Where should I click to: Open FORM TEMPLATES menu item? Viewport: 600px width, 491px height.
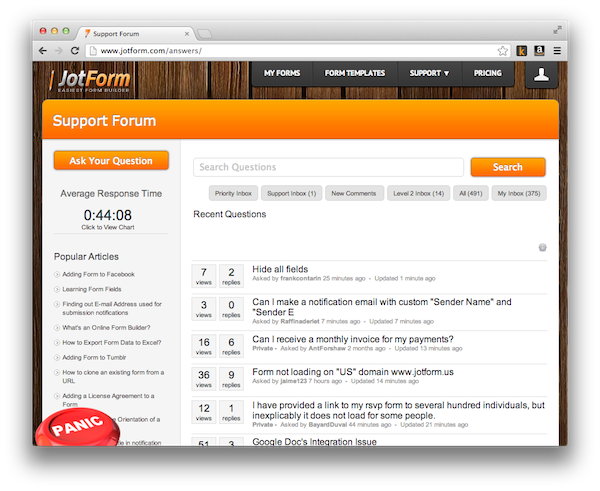pyautogui.click(x=355, y=73)
